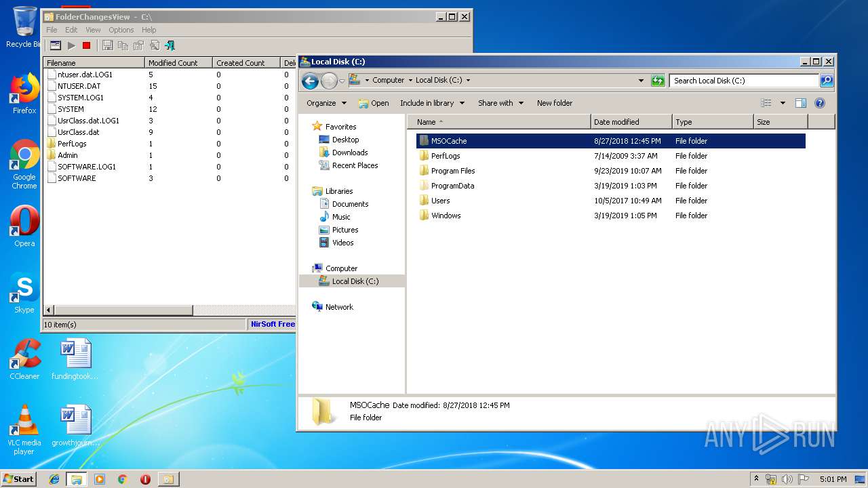Click the Find icon in FolderChangesView toolbar
Viewport: 868px width, 488px height.
tap(154, 45)
